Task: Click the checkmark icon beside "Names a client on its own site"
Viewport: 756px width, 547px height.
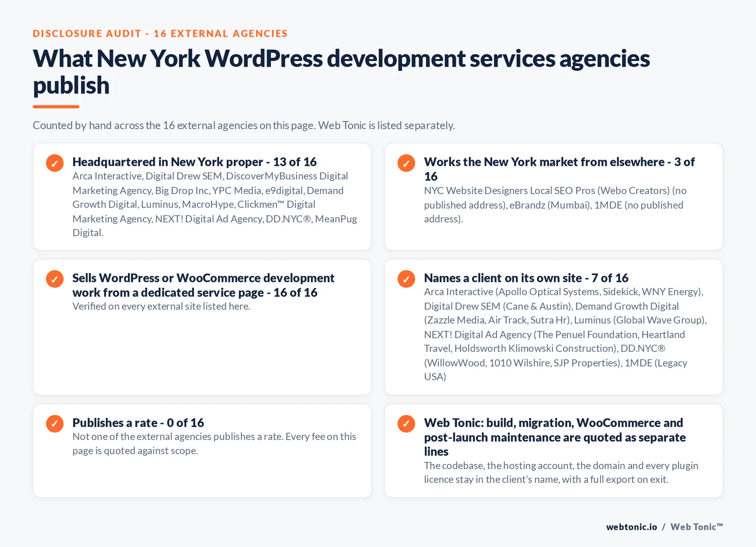Action: coord(406,279)
